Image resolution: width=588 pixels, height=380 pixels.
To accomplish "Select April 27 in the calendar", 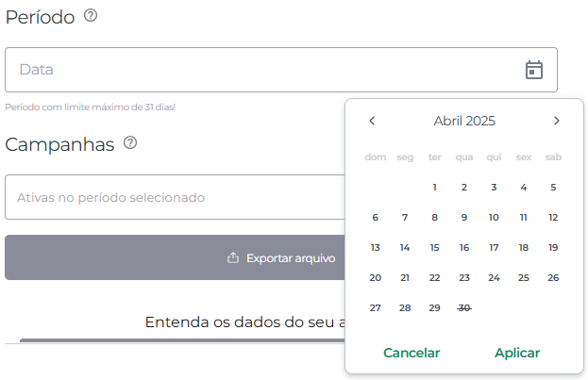I will point(375,307).
